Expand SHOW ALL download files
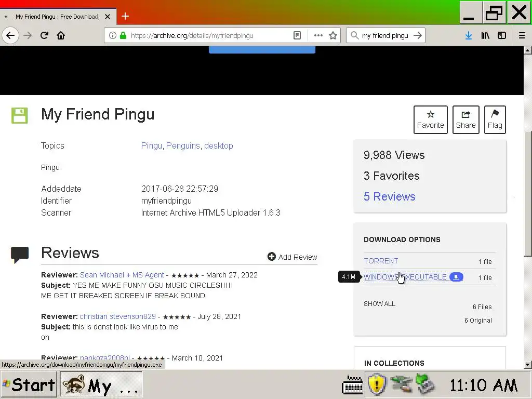The width and height of the screenshot is (532, 399). [379, 303]
